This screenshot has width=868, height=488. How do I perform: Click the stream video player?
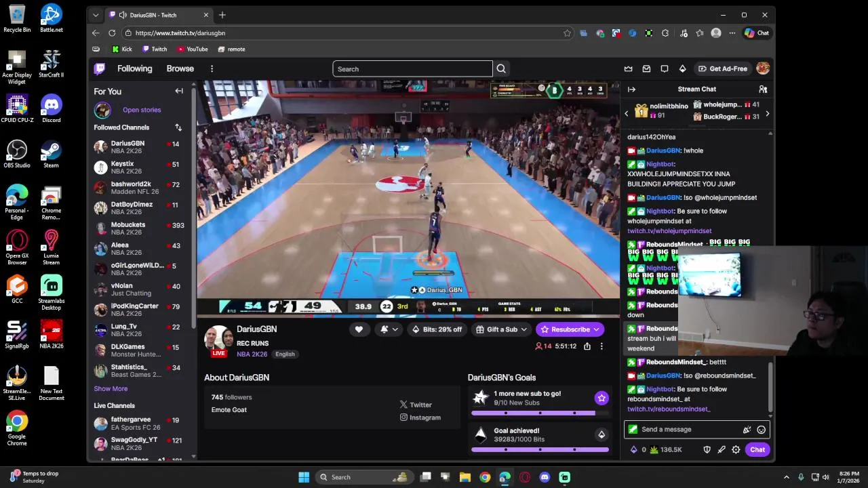tap(408, 199)
